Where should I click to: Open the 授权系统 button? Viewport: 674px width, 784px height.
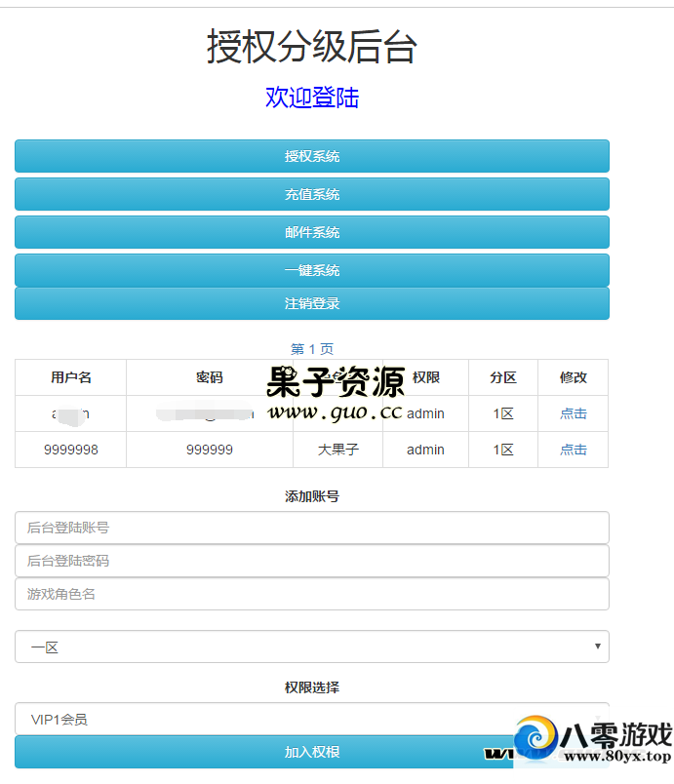[312, 156]
